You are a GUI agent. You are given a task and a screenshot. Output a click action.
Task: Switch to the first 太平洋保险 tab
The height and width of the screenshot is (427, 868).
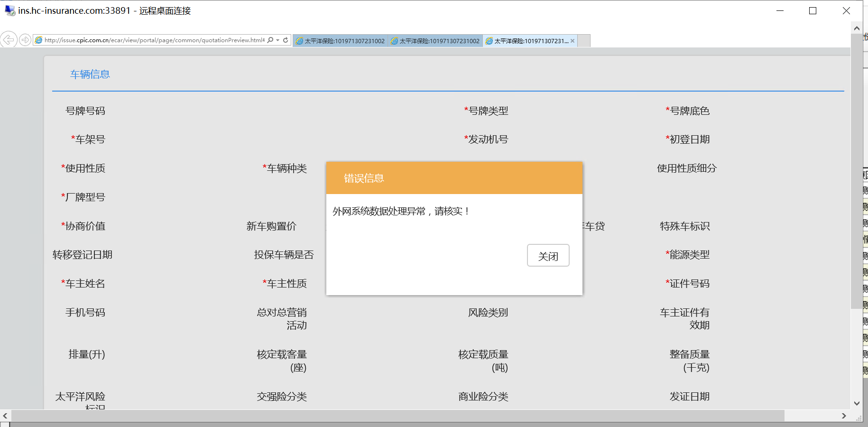340,41
